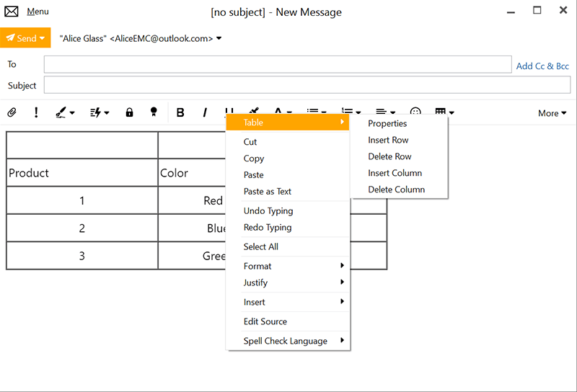Screen dimensions: 577x392
Task: Toggle bold formatting
Action: tap(180, 112)
